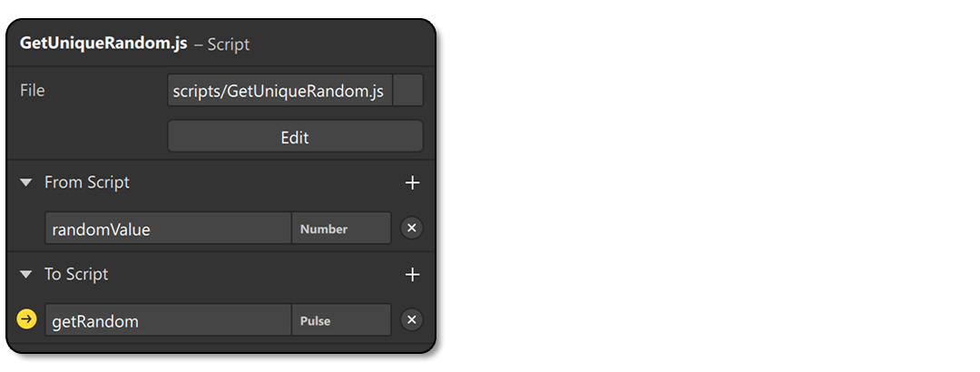Collapse the To Script section

click(x=26, y=274)
